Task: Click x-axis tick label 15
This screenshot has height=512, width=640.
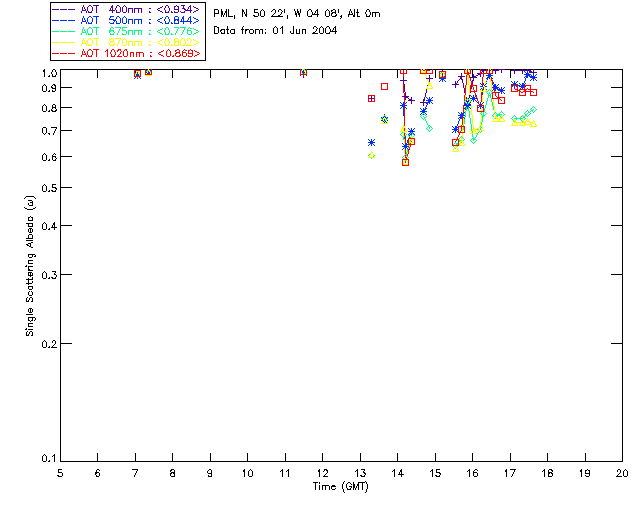Action: pyautogui.click(x=435, y=473)
